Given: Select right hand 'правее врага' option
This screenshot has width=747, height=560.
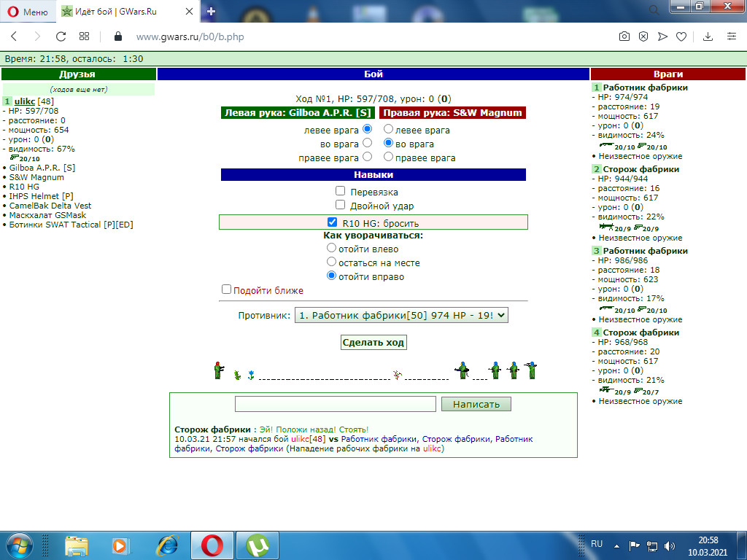Looking at the screenshot, I should point(388,156).
